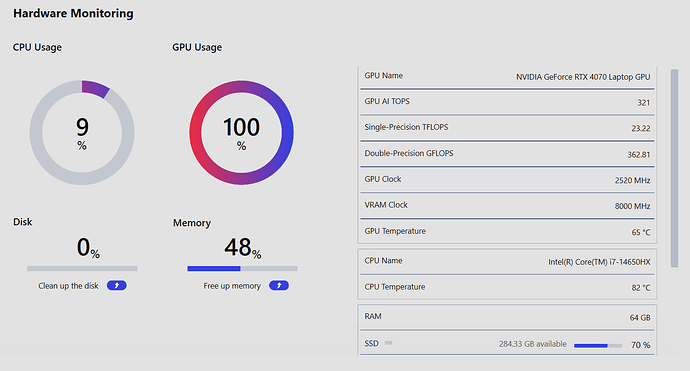Screen dimensions: 690x371
Task: Select the Double-Precision GFLOPS row label
Action: (409, 153)
